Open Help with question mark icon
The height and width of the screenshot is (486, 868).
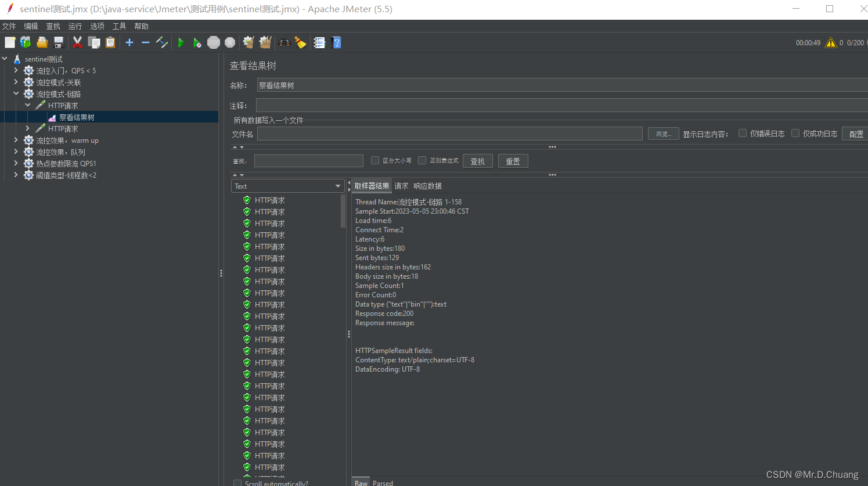pyautogui.click(x=336, y=42)
